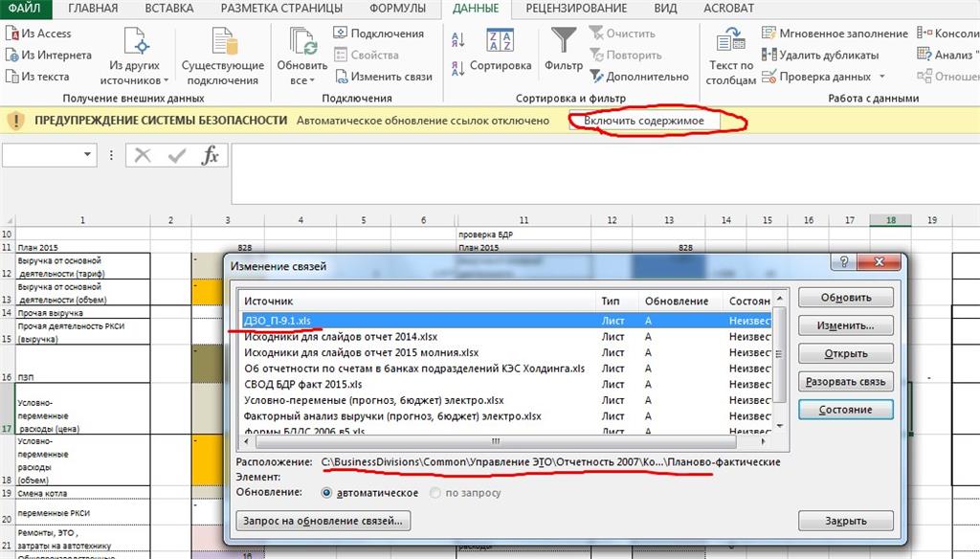
Task: Click Изменить связи in ribbon
Action: point(384,77)
